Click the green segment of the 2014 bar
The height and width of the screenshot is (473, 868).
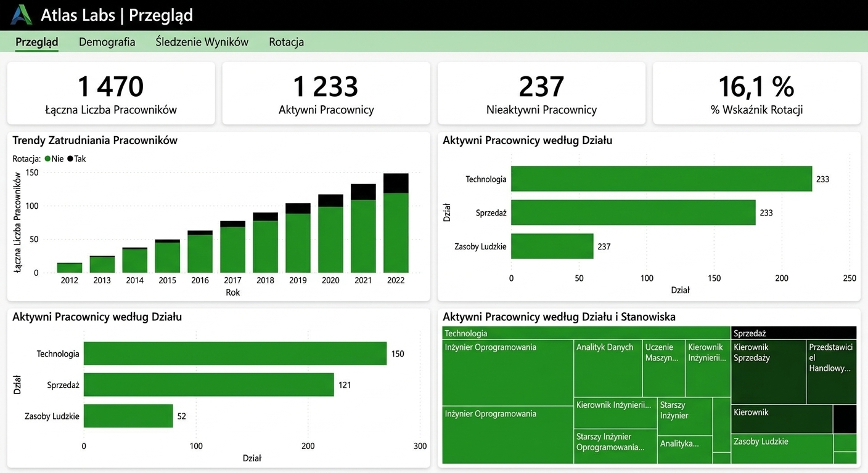click(x=134, y=261)
